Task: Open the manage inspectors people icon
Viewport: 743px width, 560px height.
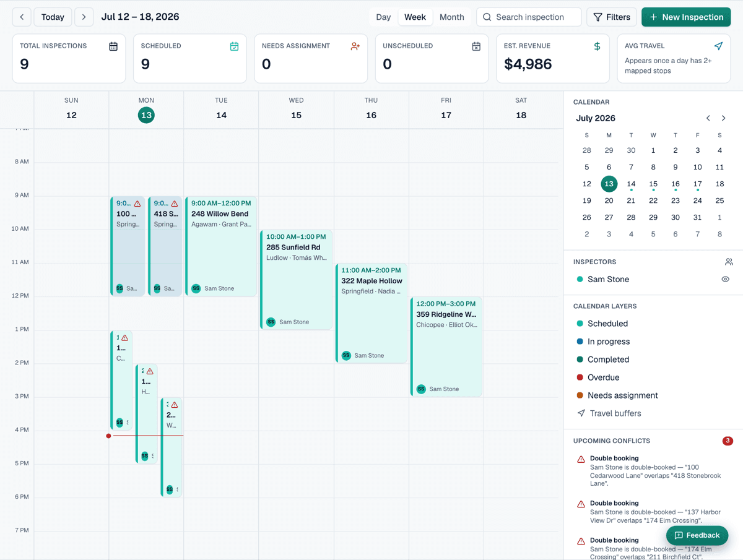Action: click(x=729, y=262)
